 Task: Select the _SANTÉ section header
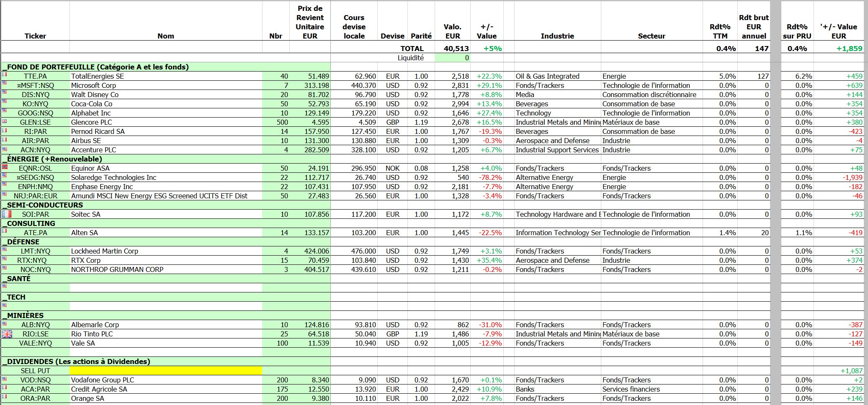coord(166,279)
